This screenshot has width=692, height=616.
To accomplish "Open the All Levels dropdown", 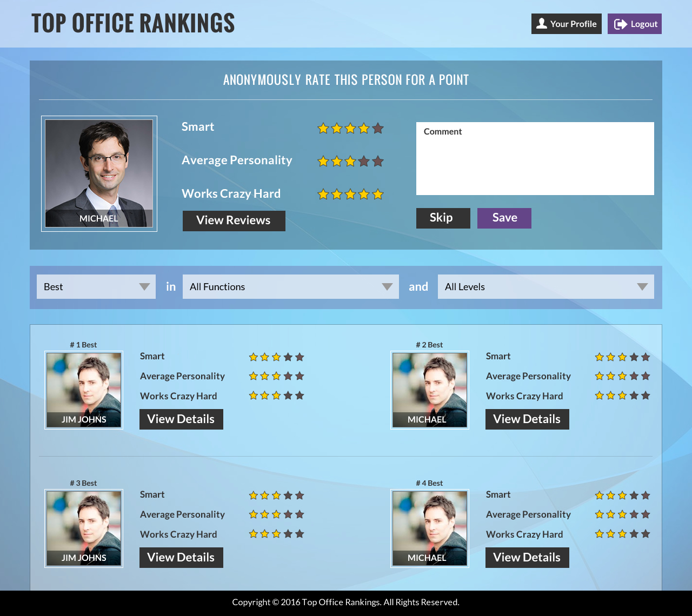I will (546, 286).
